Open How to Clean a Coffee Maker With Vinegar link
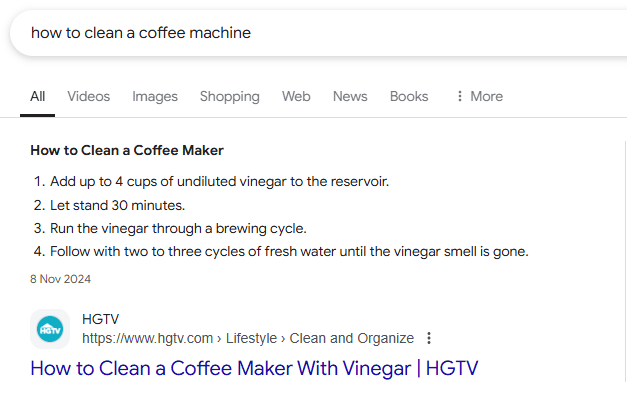 tap(254, 368)
